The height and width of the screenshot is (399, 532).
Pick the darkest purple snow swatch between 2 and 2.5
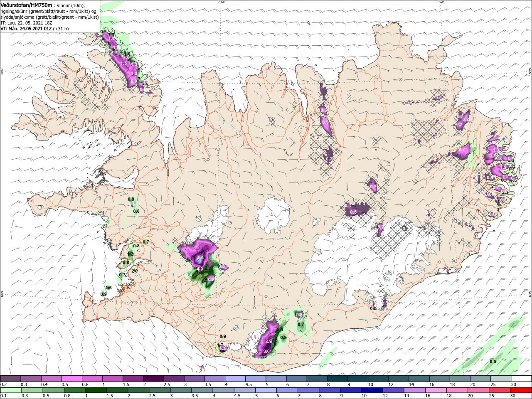coord(153,379)
